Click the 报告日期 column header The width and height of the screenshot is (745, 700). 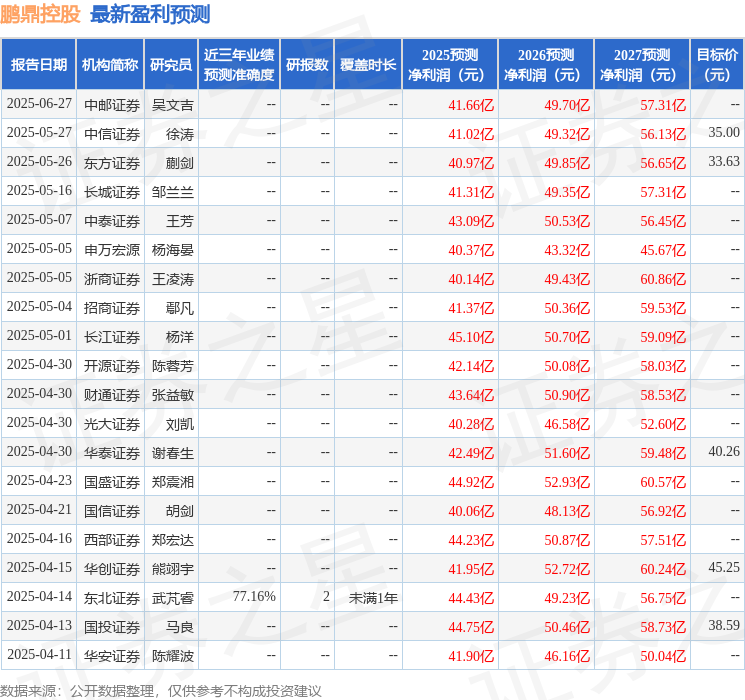[38, 65]
